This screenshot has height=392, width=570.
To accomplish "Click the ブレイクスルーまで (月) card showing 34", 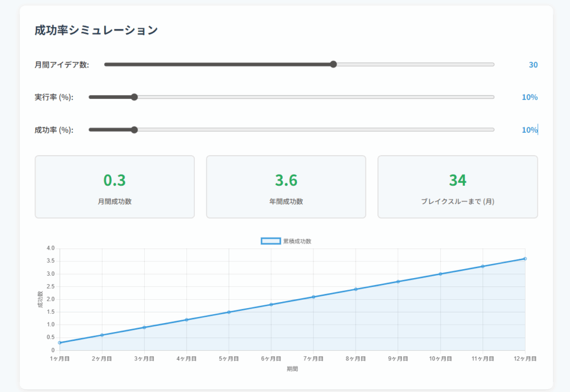I will [458, 187].
